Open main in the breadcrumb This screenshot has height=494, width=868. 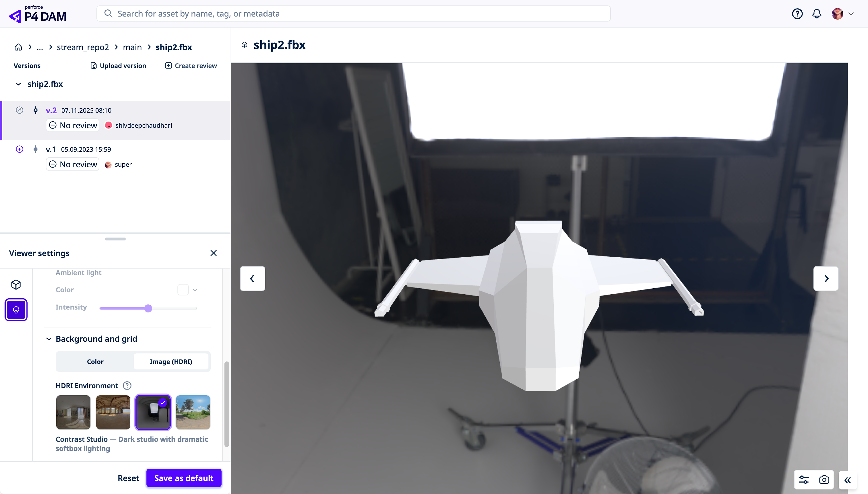(132, 47)
